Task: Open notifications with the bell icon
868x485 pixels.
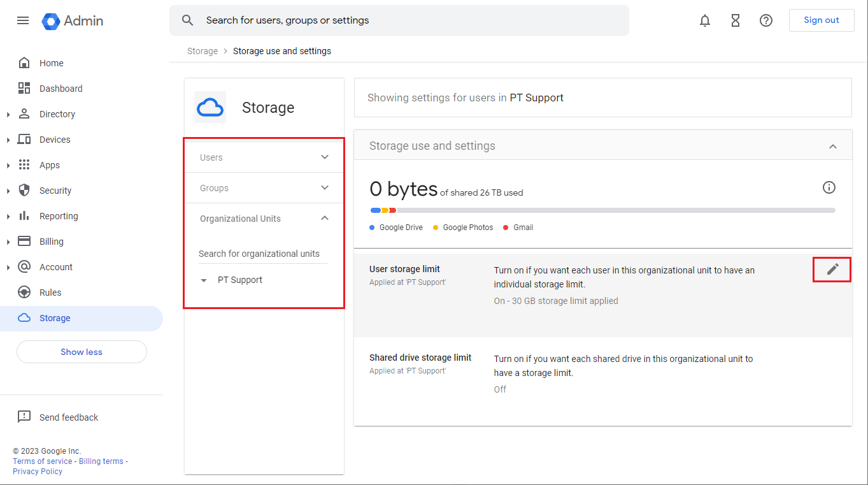Action: point(705,20)
